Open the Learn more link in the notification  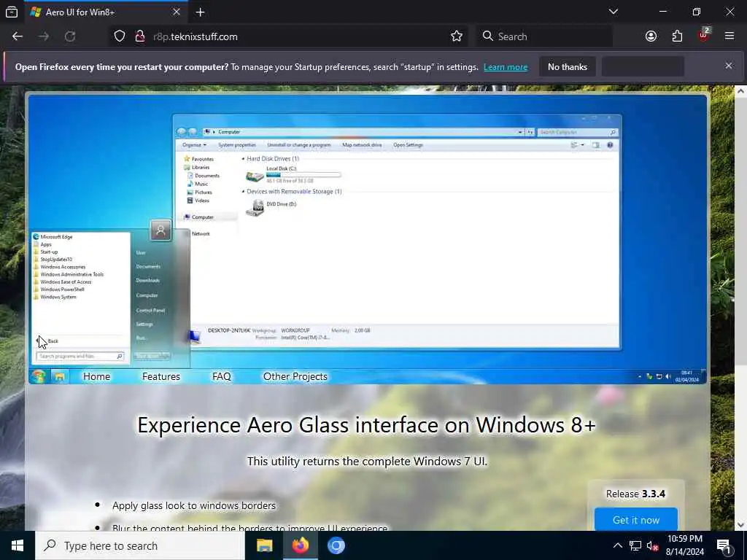(506, 67)
